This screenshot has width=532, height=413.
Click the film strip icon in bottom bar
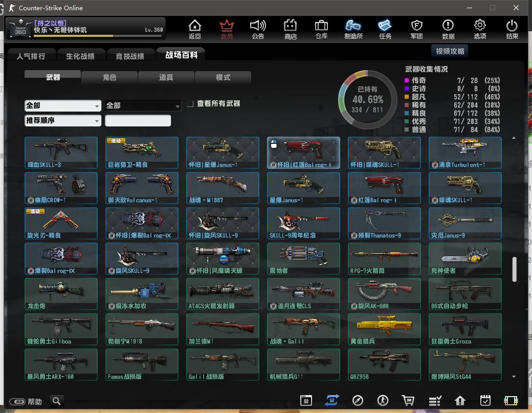[x=511, y=401]
